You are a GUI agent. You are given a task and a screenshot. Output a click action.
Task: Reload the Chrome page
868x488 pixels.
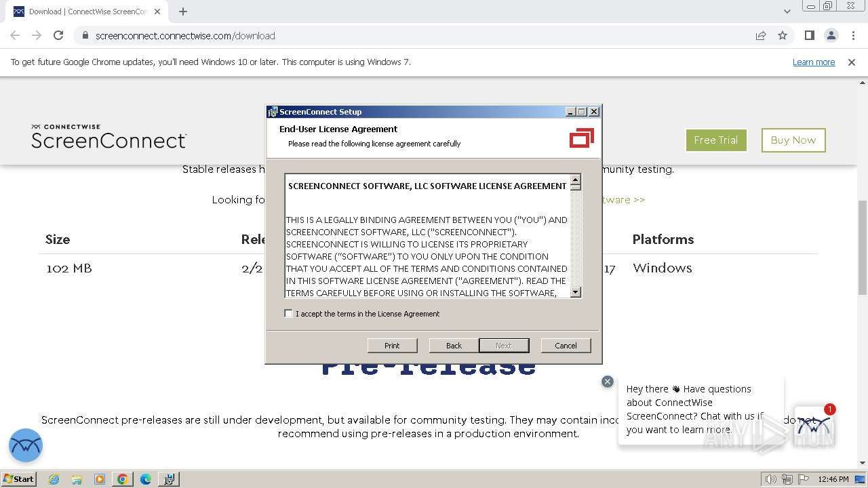click(x=58, y=35)
